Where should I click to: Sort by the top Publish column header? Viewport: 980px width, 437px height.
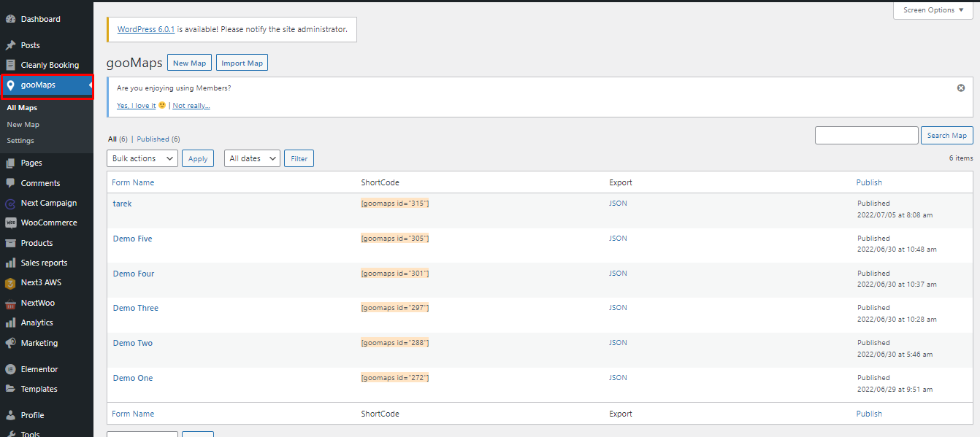tap(869, 182)
